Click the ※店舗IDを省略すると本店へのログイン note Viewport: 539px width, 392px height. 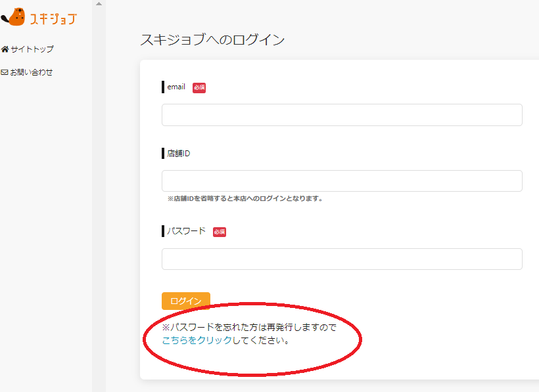pos(245,198)
